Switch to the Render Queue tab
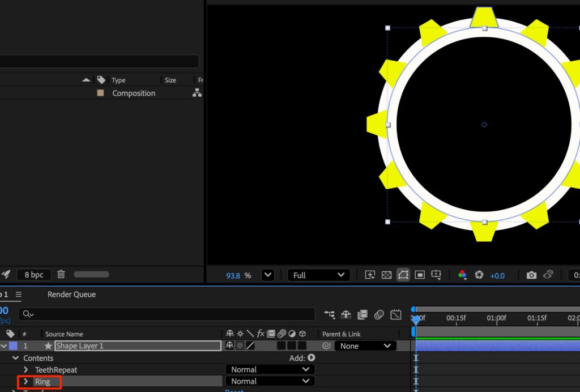 (71, 295)
